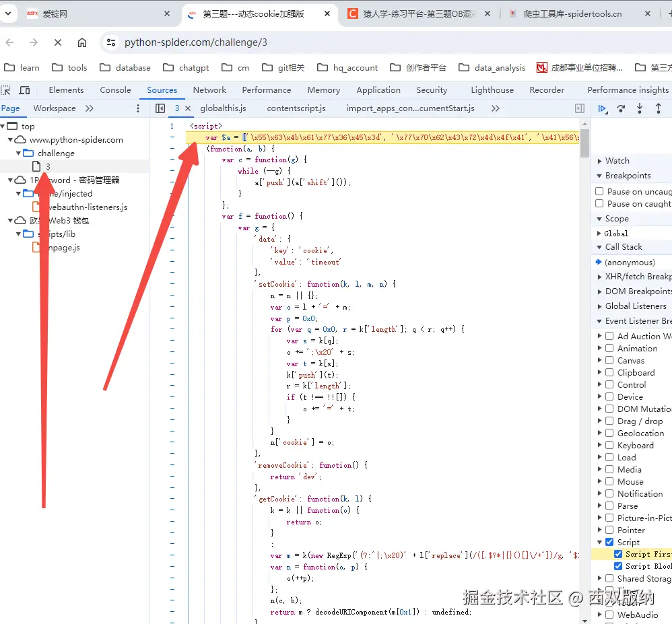The image size is (672, 624).
Task: Click the browser back arrow
Action: pyautogui.click(x=10, y=42)
